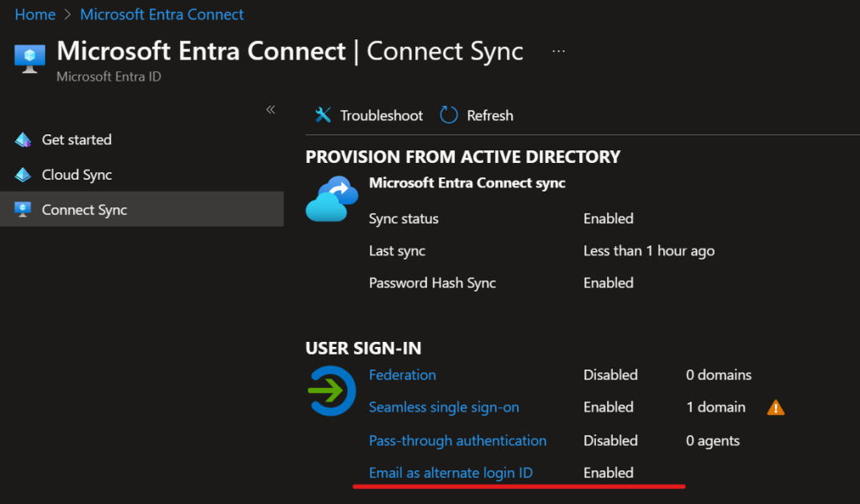
Task: Open the Pass-through authentication link
Action: coord(457,440)
